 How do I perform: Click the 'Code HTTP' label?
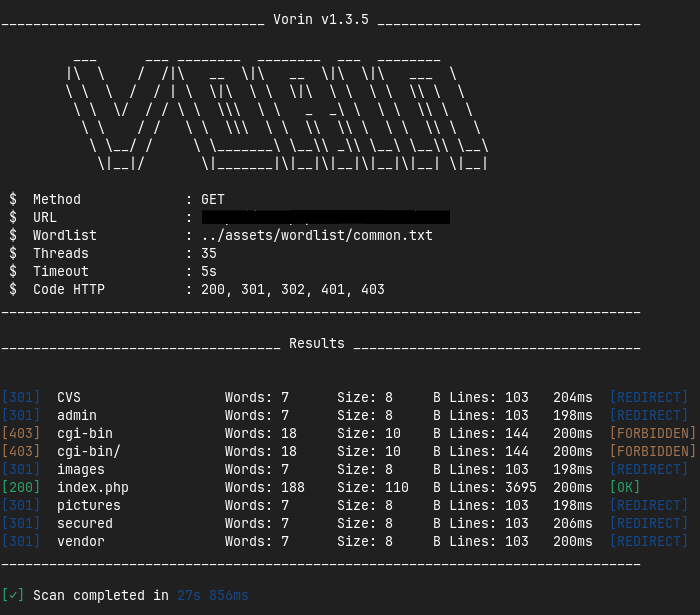[x=69, y=289]
